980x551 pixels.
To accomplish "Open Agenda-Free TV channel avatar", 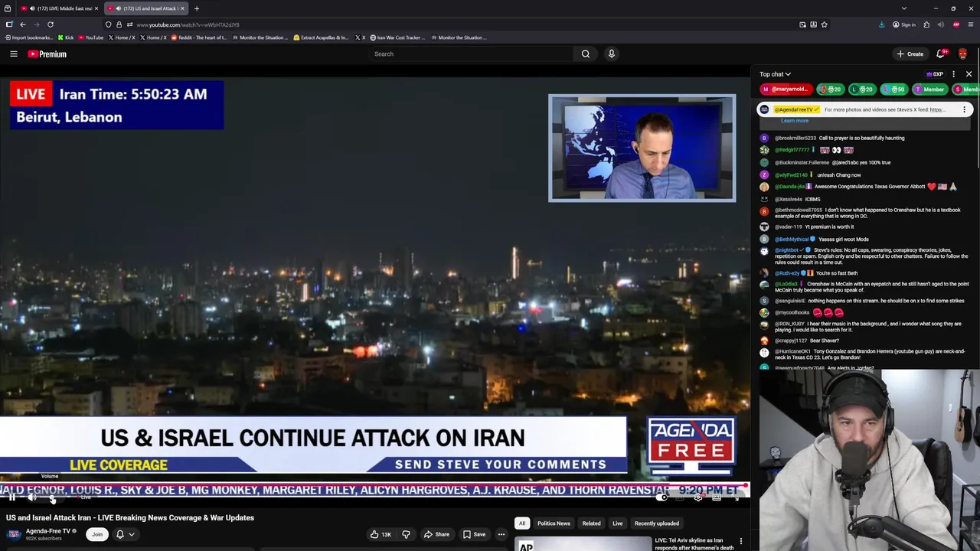I will [x=14, y=533].
